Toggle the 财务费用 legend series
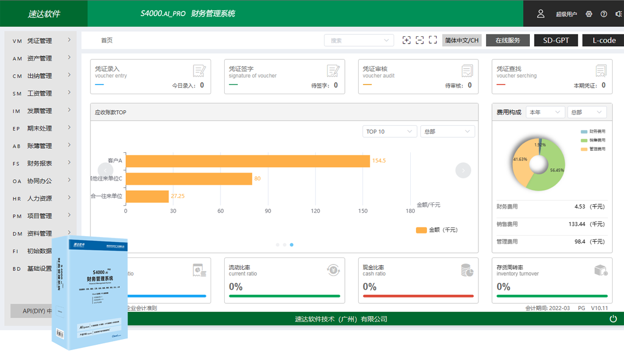This screenshot has width=624, height=364. (593, 132)
